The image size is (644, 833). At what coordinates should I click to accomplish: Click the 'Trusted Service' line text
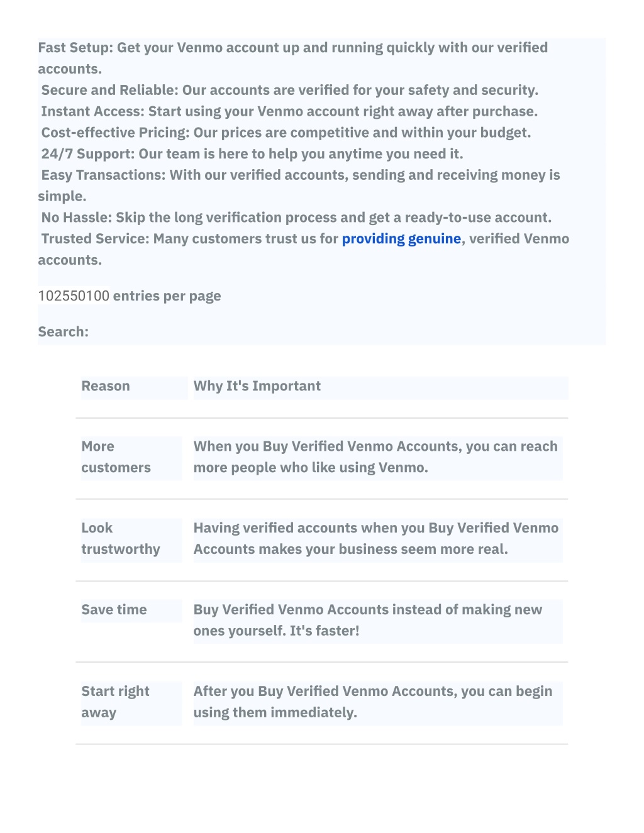click(304, 250)
